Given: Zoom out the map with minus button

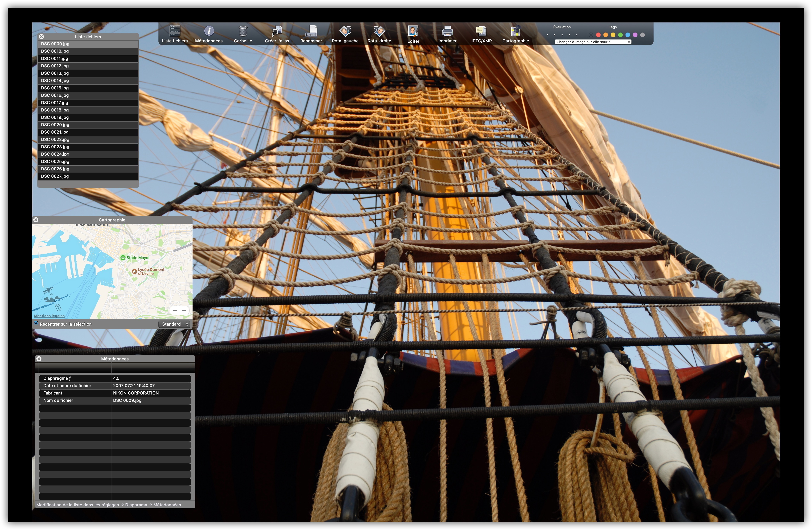Looking at the screenshot, I should pyautogui.click(x=175, y=310).
